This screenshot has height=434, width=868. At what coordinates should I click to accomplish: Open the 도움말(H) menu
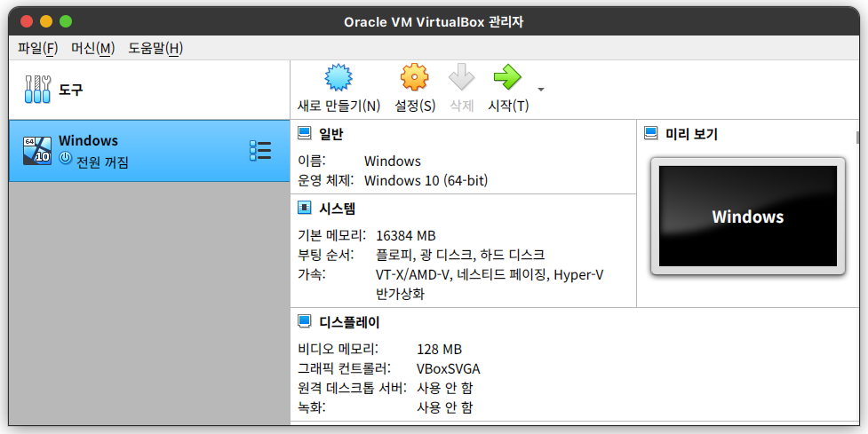coord(155,48)
